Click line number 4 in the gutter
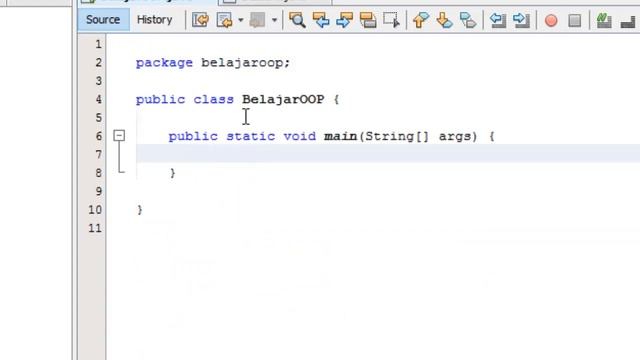 point(98,99)
